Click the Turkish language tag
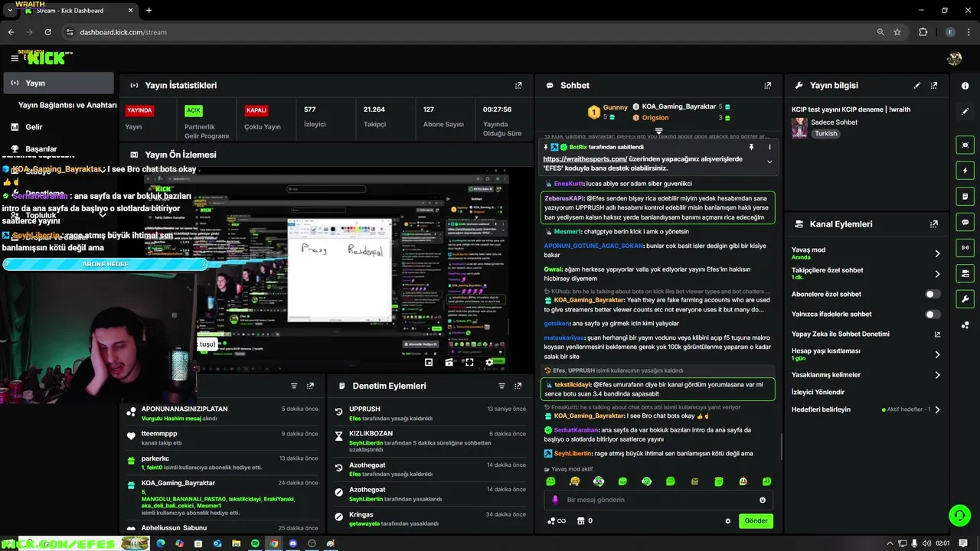The width and height of the screenshot is (980, 551). [x=826, y=133]
